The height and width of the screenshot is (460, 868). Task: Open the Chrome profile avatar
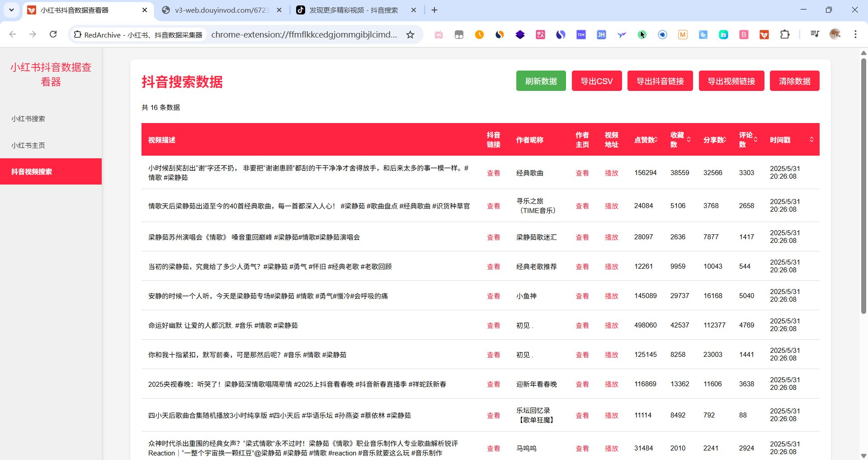tap(835, 34)
